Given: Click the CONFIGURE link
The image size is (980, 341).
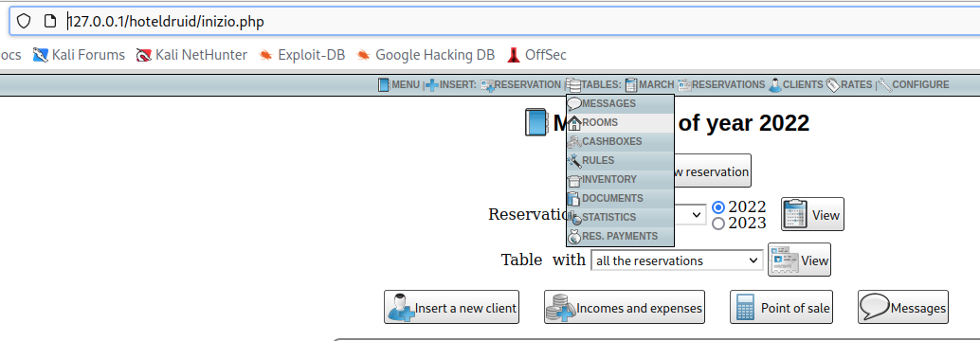Looking at the screenshot, I should (920, 85).
